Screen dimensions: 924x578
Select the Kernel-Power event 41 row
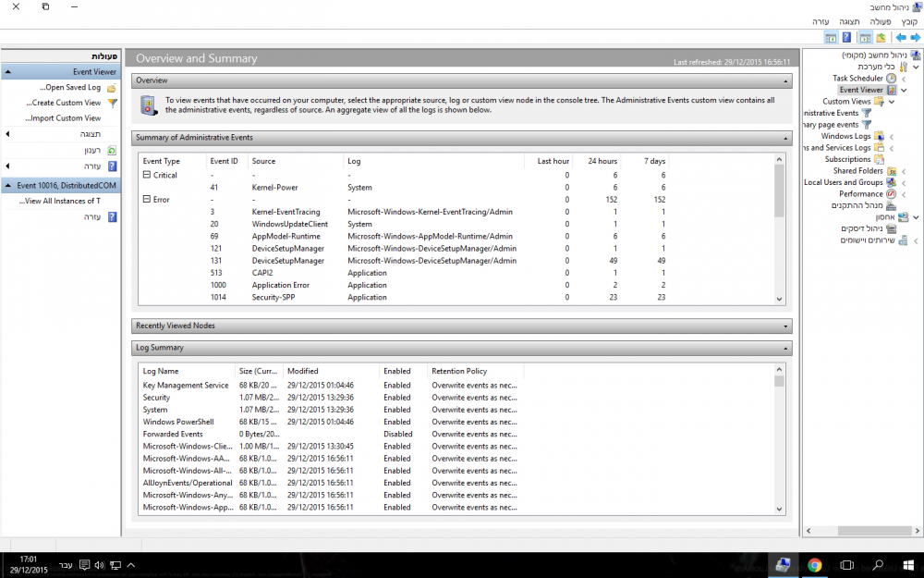point(404,188)
